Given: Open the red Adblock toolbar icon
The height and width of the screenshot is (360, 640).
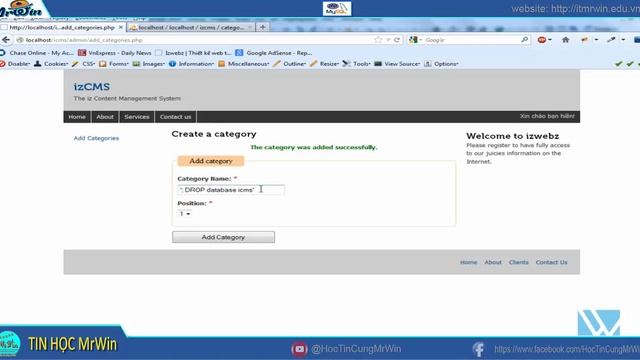Looking at the screenshot, I should [542, 40].
